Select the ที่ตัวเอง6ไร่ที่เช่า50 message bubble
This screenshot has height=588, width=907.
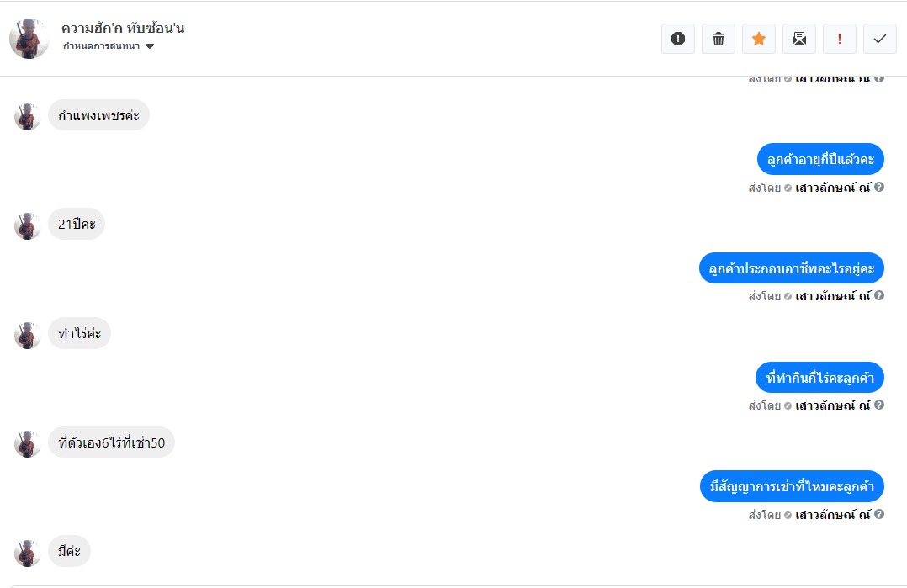tap(111, 442)
